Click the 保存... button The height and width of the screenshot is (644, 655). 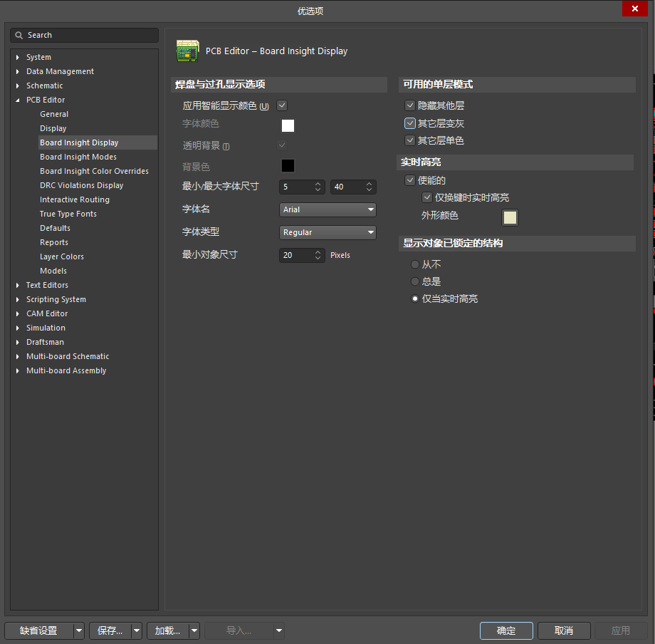(x=110, y=630)
